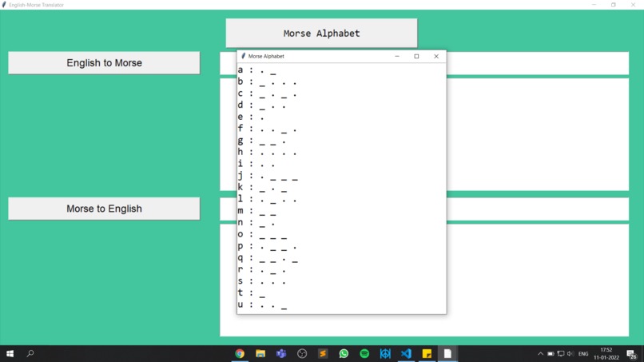Click the feather icon of English-Morse Translator window
This screenshot has height=362, width=644.
point(4,5)
